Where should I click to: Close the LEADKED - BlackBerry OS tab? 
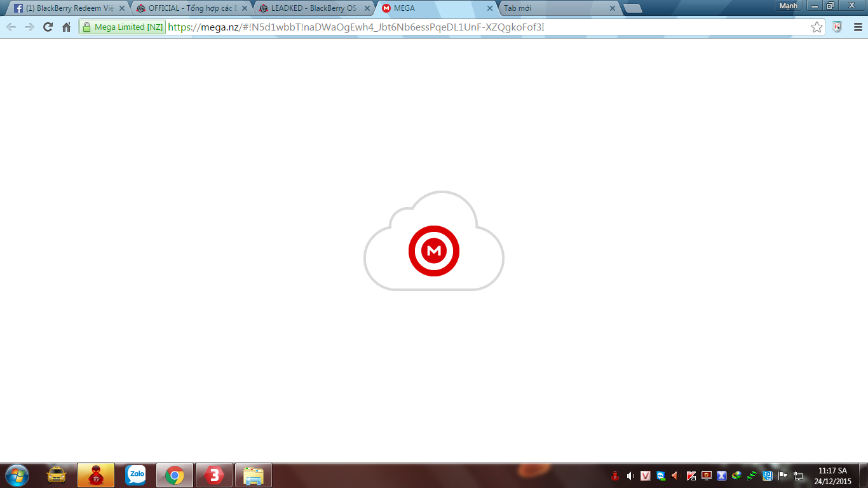click(x=367, y=8)
